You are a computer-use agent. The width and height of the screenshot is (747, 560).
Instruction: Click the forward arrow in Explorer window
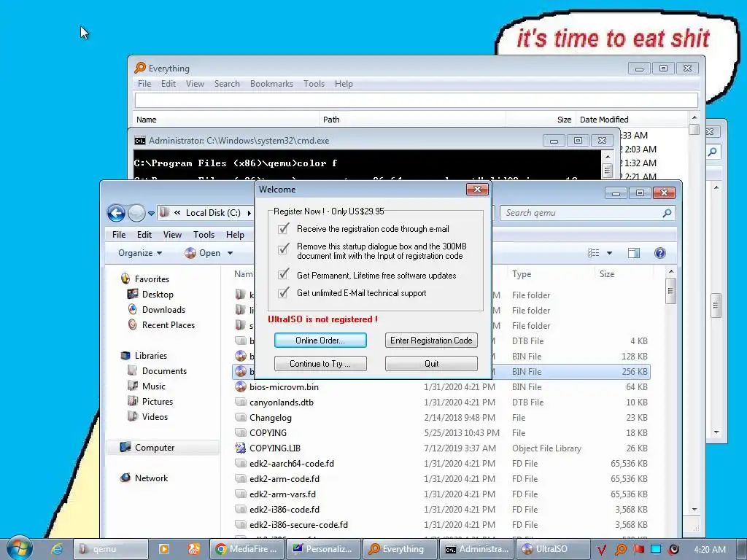click(136, 213)
